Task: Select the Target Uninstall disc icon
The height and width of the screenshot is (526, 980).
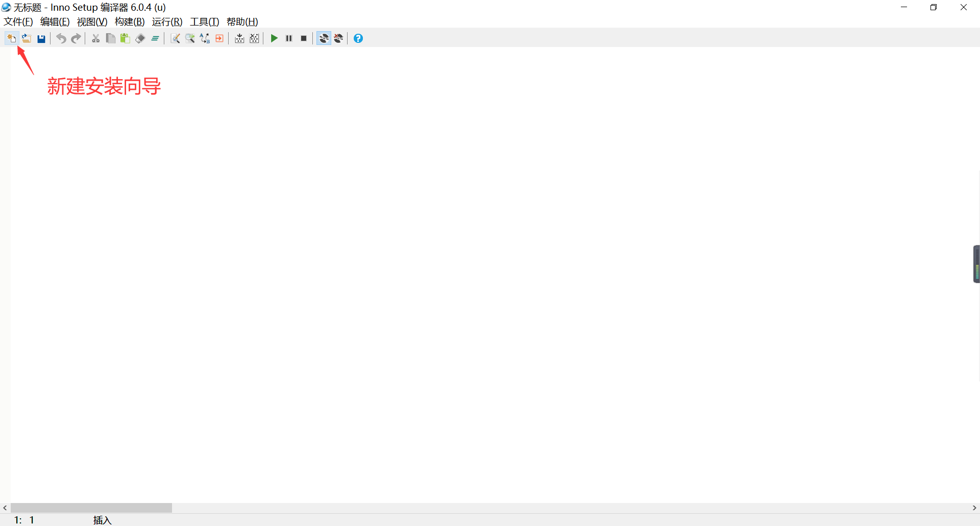Action: pyautogui.click(x=338, y=38)
